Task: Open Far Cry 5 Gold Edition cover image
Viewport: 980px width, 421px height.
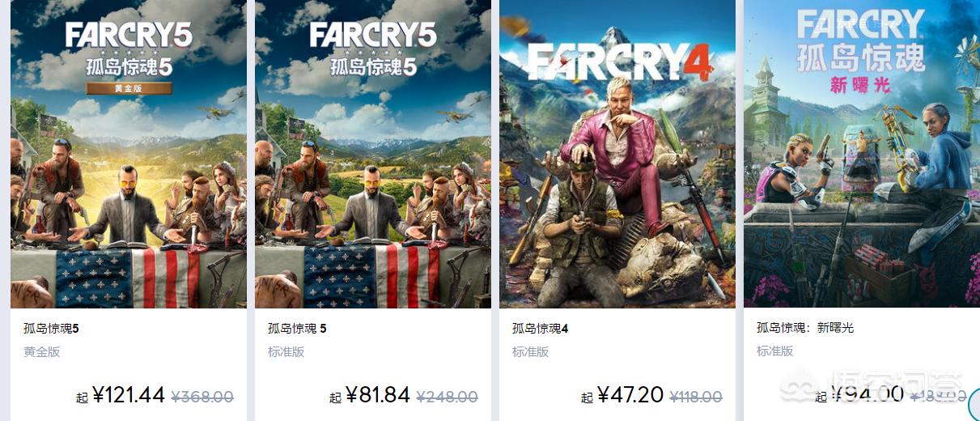Action: pos(129,154)
